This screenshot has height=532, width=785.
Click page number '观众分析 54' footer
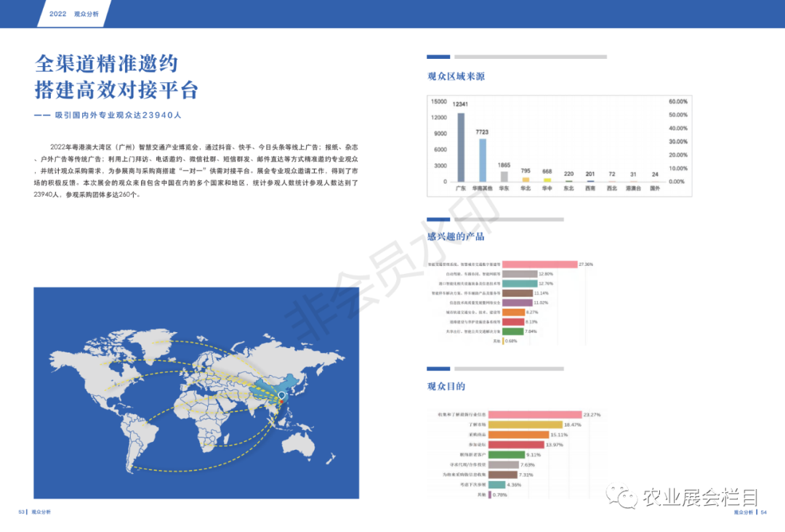tap(750, 512)
